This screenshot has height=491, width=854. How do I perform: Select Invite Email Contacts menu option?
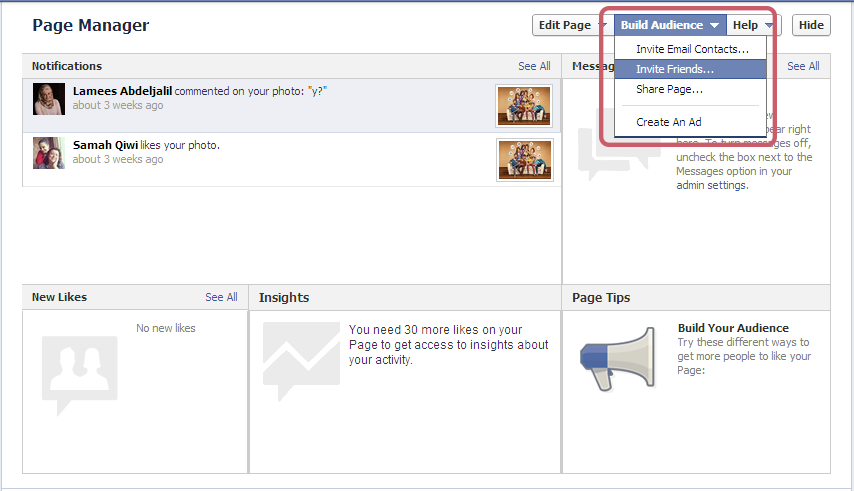coord(692,49)
